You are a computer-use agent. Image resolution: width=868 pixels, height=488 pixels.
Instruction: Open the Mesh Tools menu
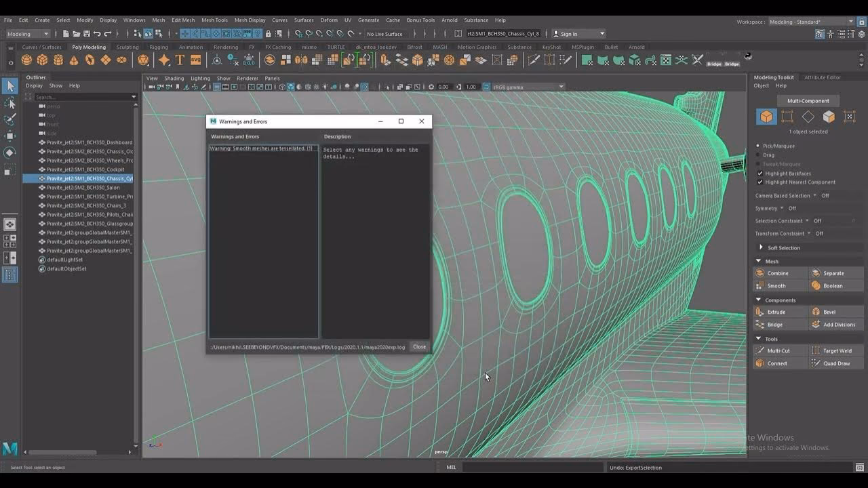point(214,20)
